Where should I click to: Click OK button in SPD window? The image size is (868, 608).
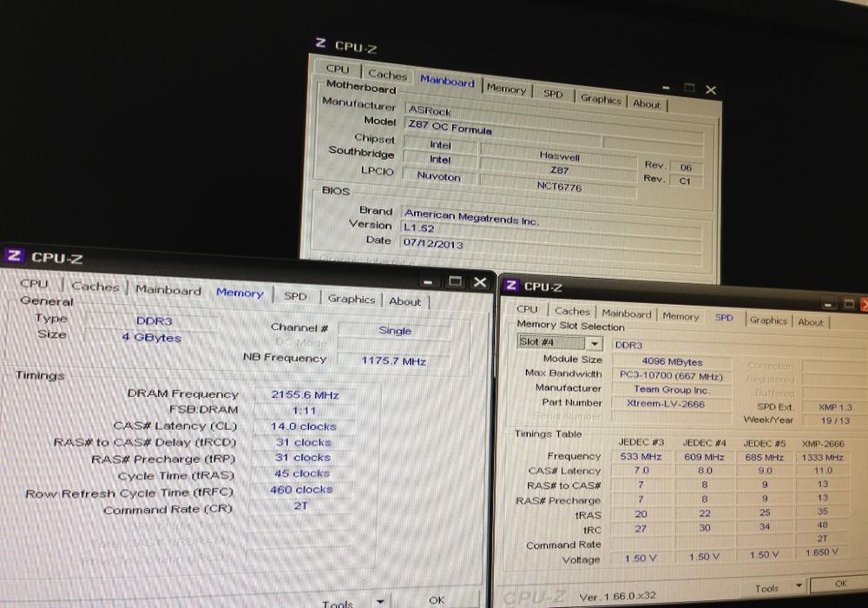[840, 584]
